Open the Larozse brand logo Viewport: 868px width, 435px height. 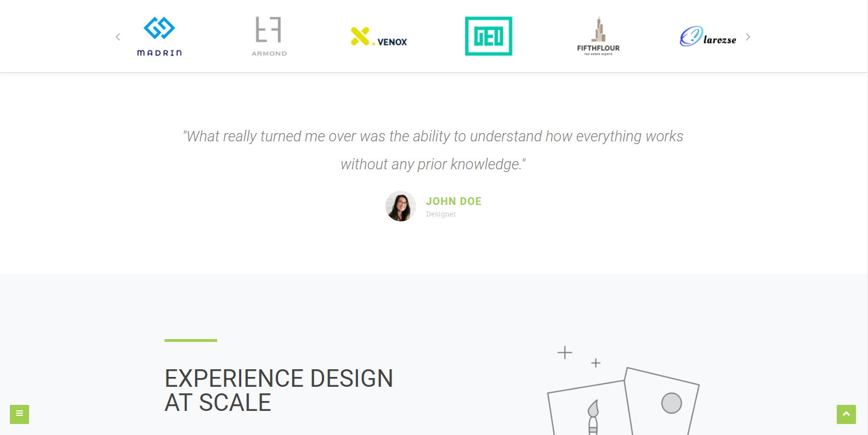(708, 37)
